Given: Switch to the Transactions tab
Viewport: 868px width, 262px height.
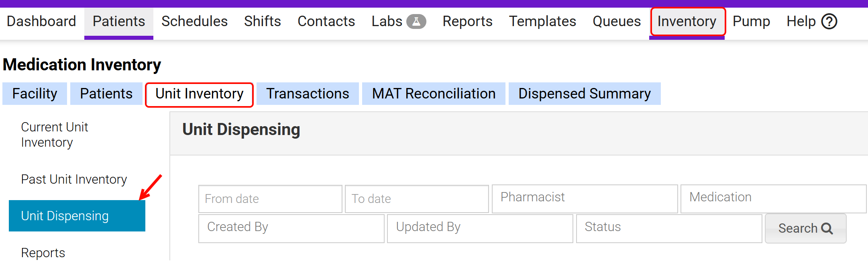Looking at the screenshot, I should pyautogui.click(x=308, y=94).
